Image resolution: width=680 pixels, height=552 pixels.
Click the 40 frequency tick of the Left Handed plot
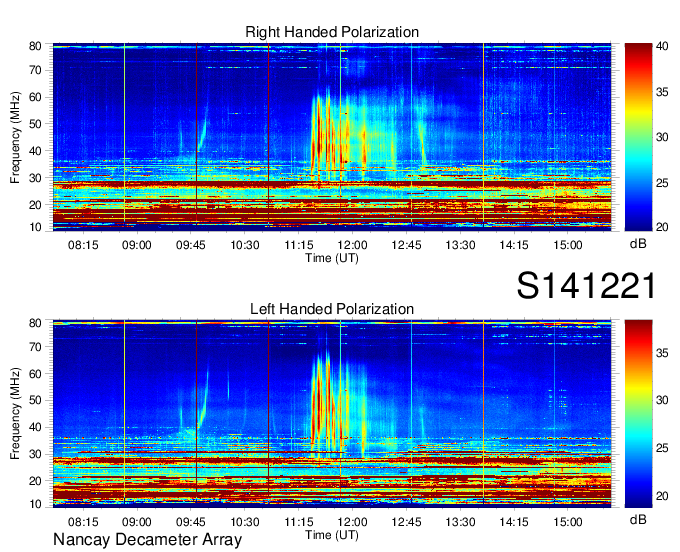[x=35, y=427]
